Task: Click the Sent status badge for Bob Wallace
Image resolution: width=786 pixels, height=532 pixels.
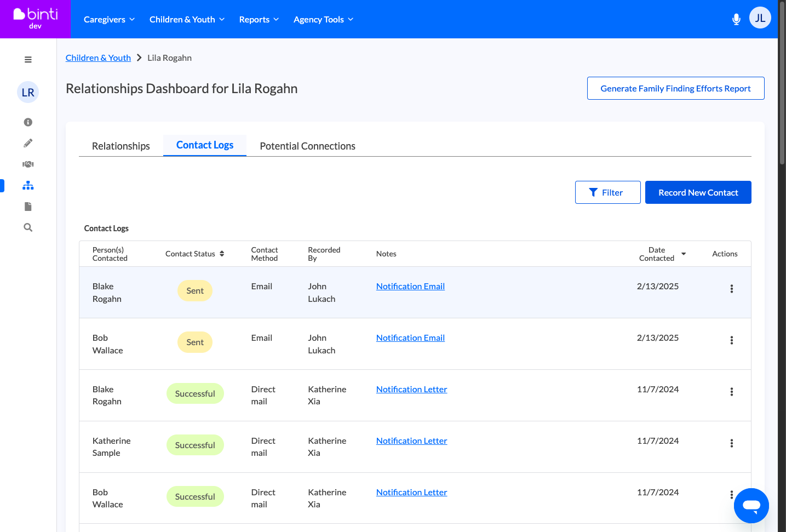Action: point(195,342)
